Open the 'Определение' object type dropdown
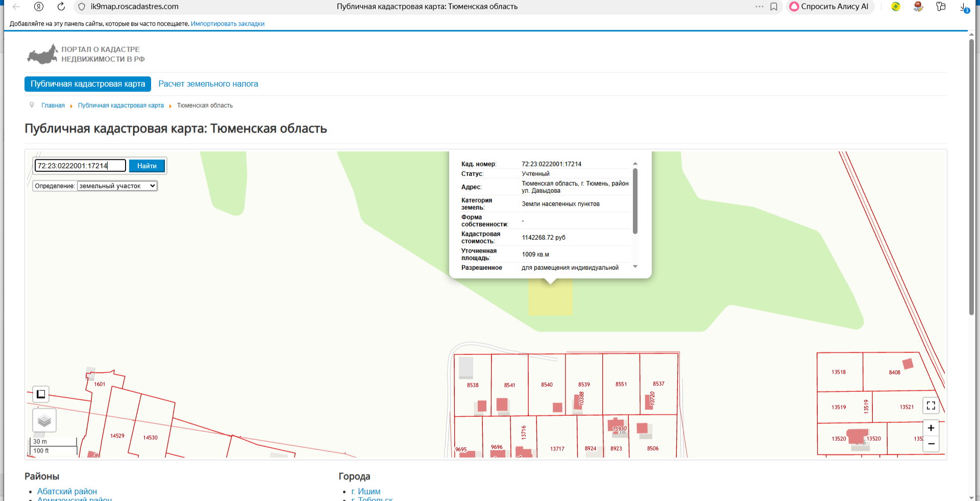Image resolution: width=980 pixels, height=501 pixels. [117, 186]
